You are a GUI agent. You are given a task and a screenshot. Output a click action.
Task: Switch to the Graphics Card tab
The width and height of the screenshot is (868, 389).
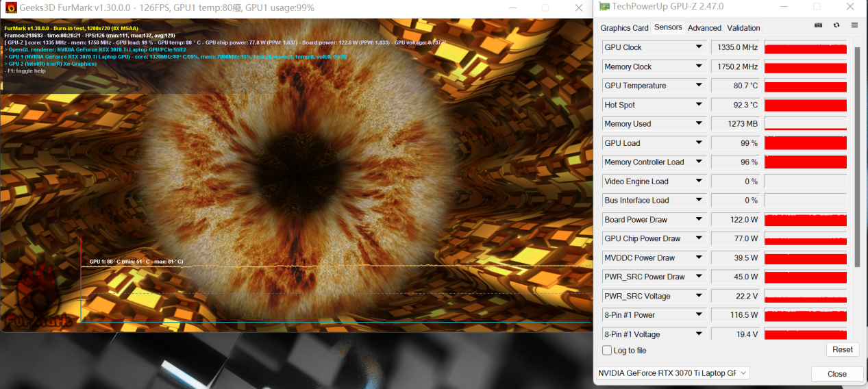pos(624,28)
